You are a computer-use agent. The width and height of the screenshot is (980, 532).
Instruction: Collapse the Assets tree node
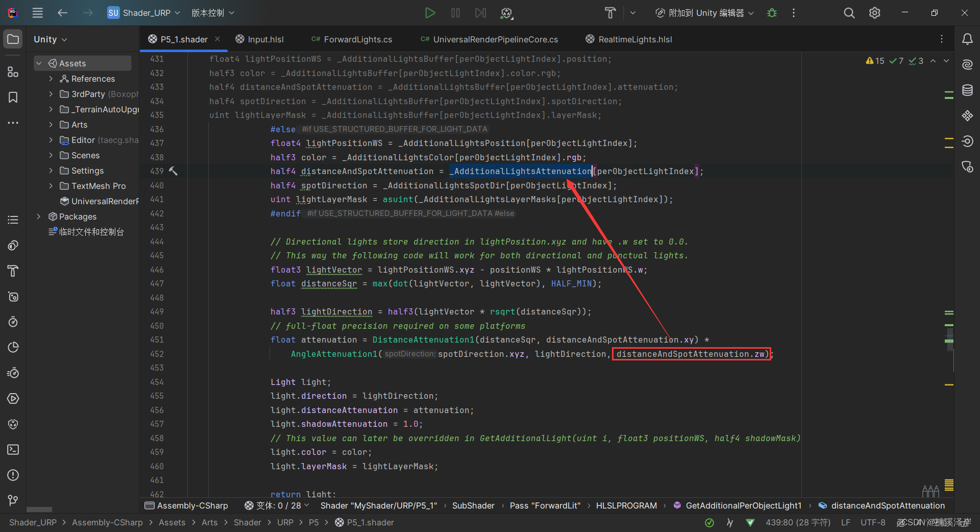(x=39, y=63)
